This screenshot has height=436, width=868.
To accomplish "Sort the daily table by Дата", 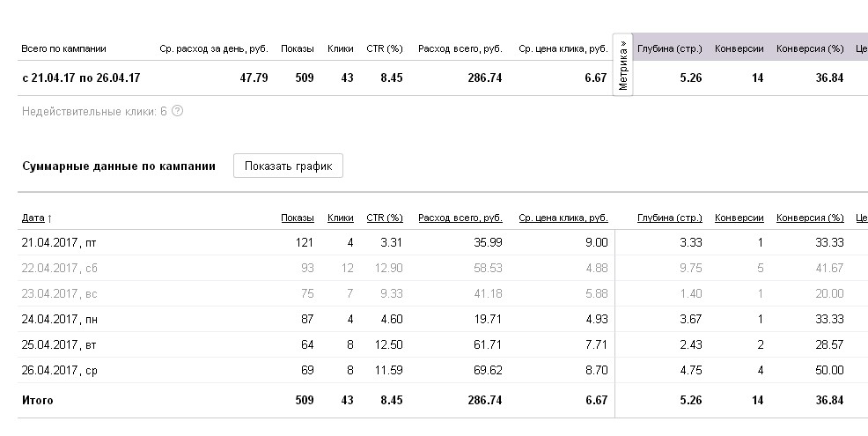I will (35, 218).
